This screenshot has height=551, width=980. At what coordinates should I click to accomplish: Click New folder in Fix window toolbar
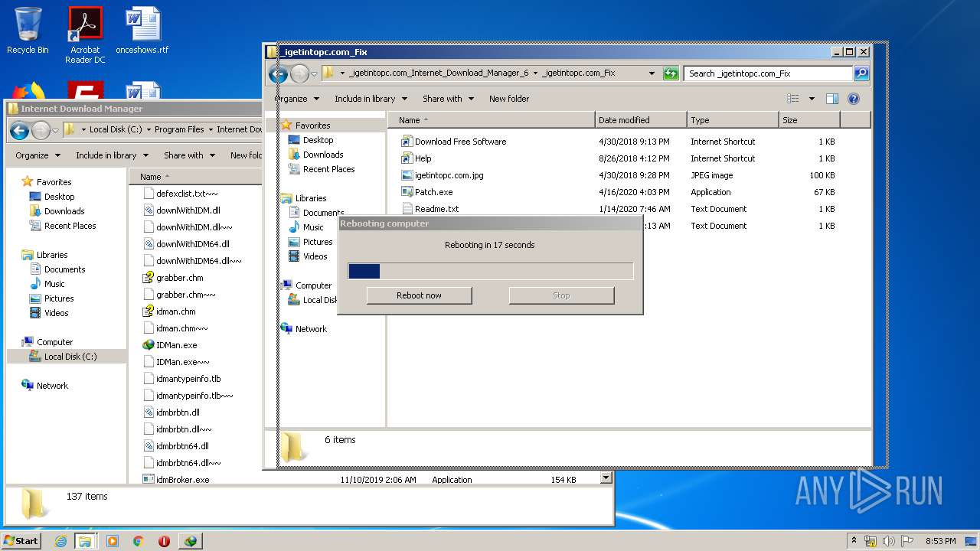point(509,99)
